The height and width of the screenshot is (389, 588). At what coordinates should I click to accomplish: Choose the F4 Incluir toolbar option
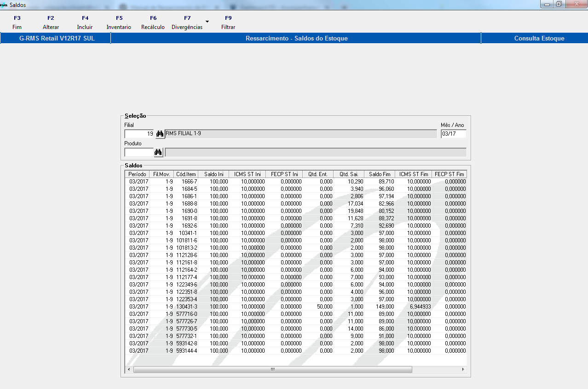85,23
